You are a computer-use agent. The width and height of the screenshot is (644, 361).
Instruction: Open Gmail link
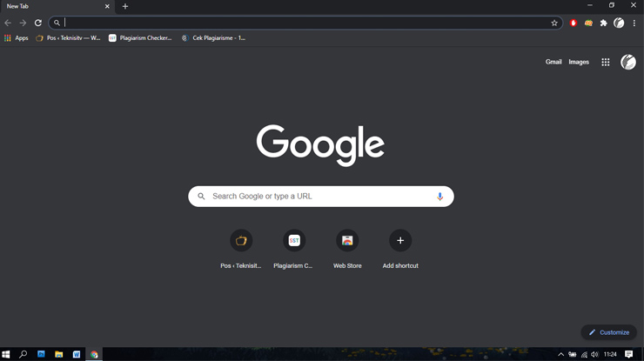click(x=553, y=62)
